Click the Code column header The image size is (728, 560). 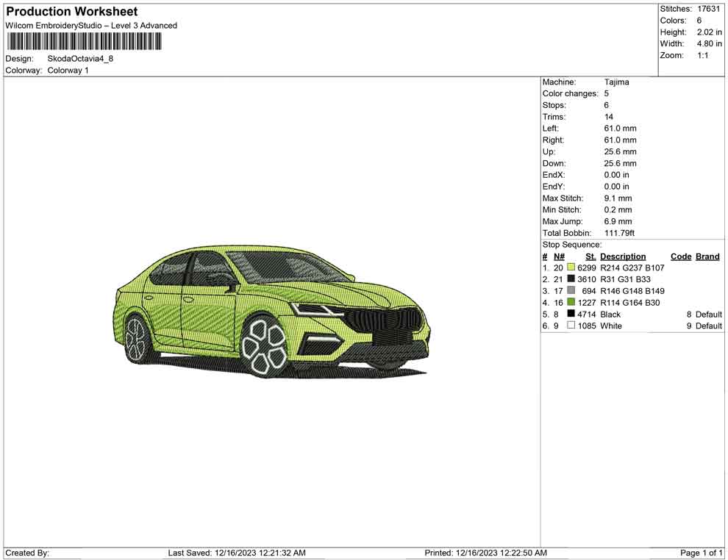681,256
